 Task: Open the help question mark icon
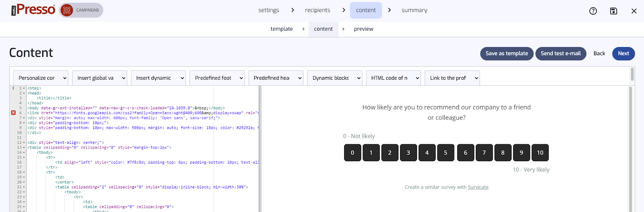coord(593,11)
